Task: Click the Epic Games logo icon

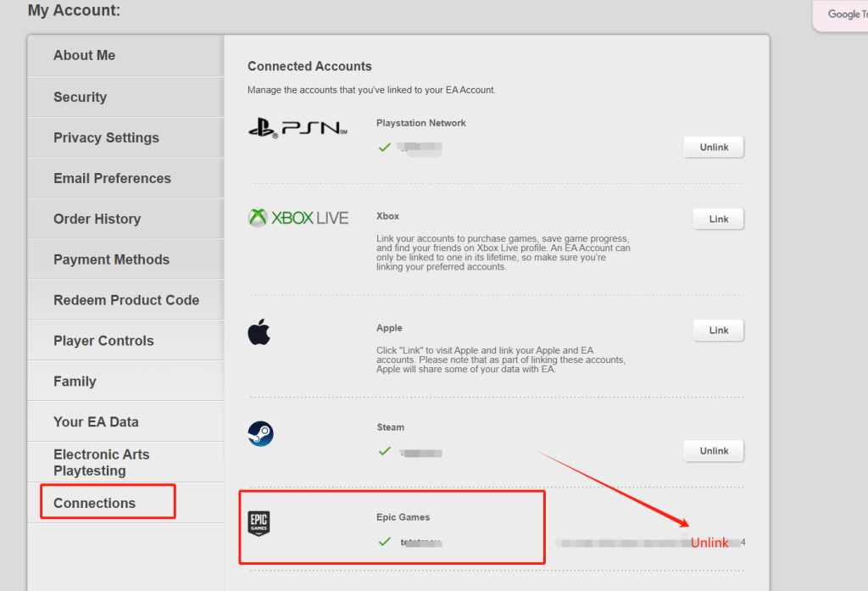Action: click(x=259, y=523)
